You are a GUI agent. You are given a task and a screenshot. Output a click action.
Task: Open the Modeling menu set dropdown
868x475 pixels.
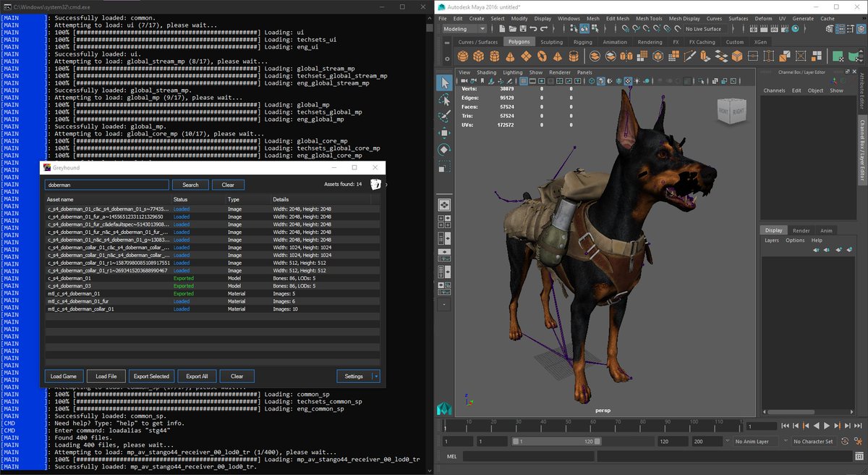pos(464,29)
